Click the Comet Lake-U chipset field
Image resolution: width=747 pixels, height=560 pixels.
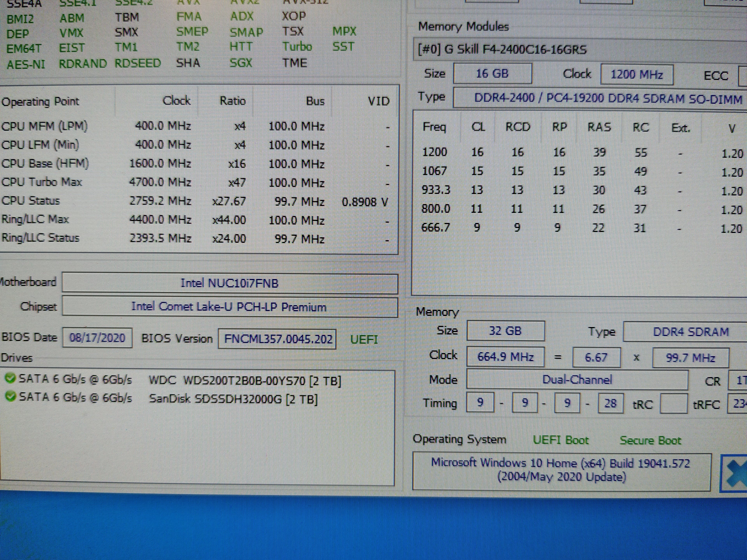[230, 307]
